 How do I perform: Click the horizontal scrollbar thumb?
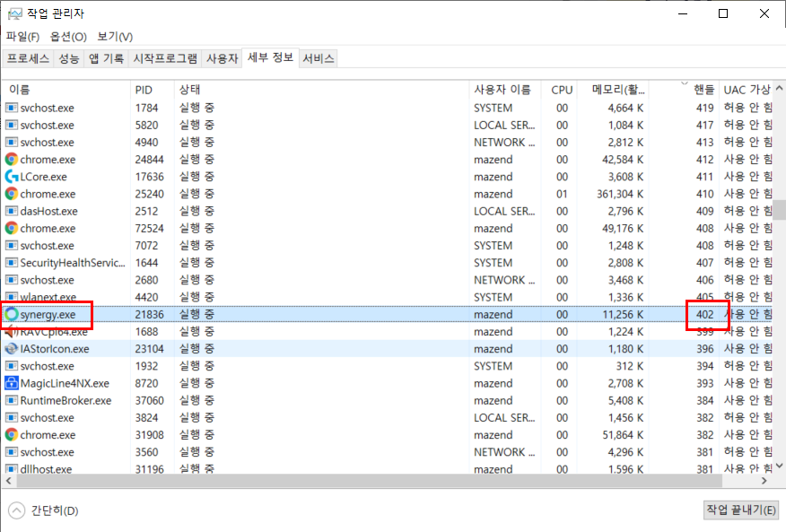[x=369, y=480]
